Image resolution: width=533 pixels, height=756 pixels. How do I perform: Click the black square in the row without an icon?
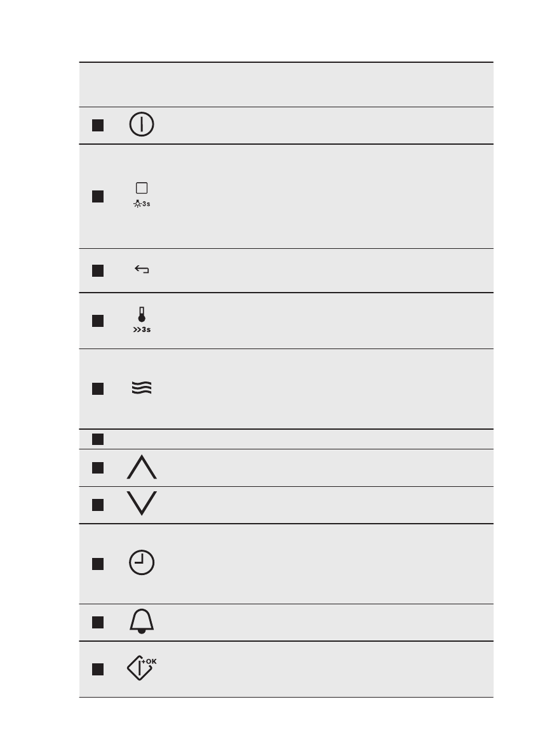pos(97,439)
